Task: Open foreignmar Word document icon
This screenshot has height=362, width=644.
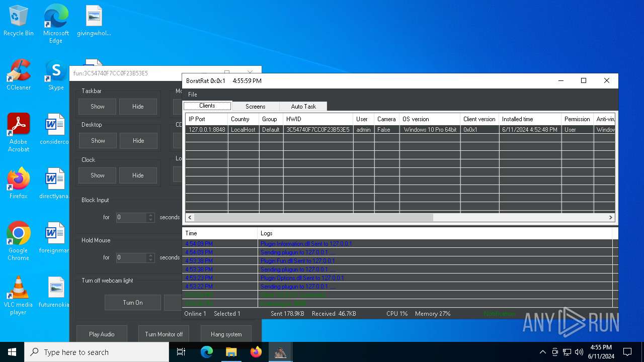Action: point(54,238)
